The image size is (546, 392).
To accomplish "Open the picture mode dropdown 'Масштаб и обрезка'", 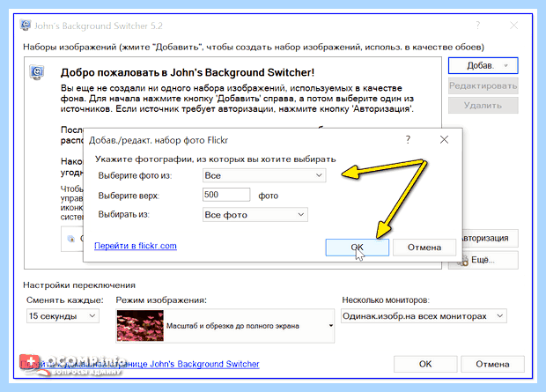I will click(225, 326).
